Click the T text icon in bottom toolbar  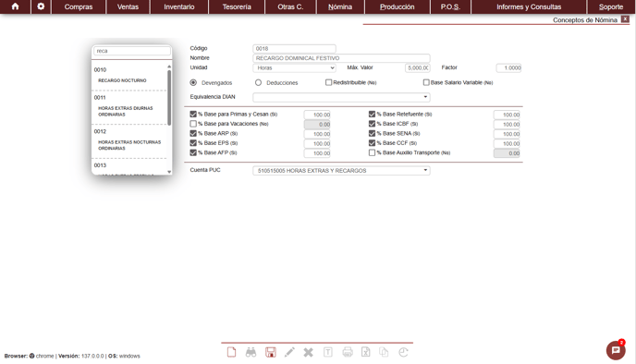[x=328, y=352]
